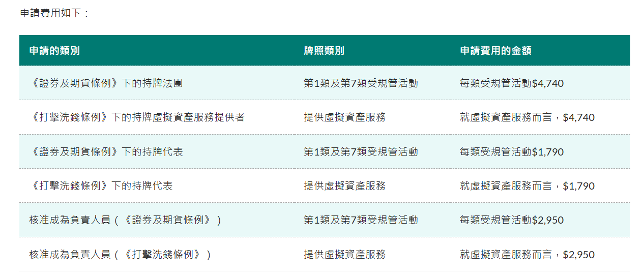644x279 pixels.
Task: Select 核准成為負責人員（《打擊洗錢條例》）cell
Action: (120, 255)
